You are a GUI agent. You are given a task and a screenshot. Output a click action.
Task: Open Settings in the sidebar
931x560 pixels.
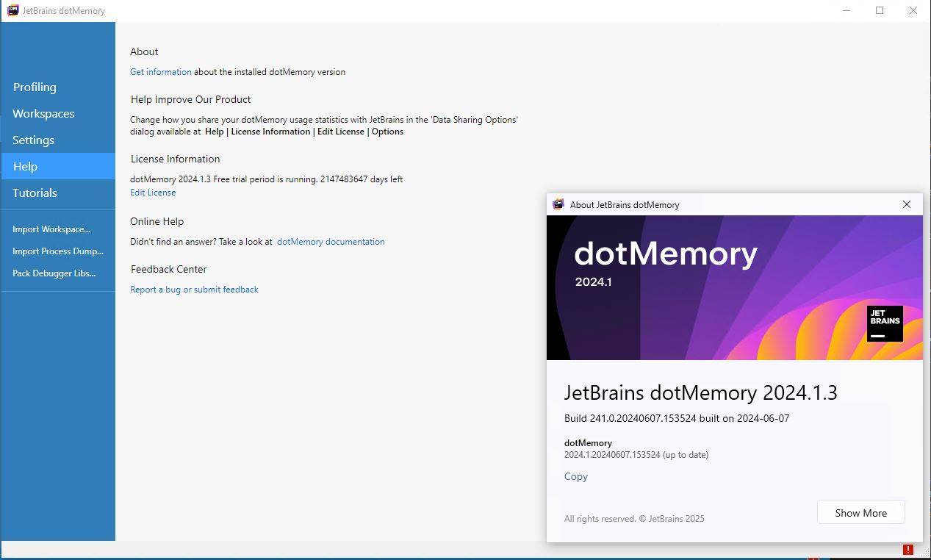pyautogui.click(x=58, y=140)
